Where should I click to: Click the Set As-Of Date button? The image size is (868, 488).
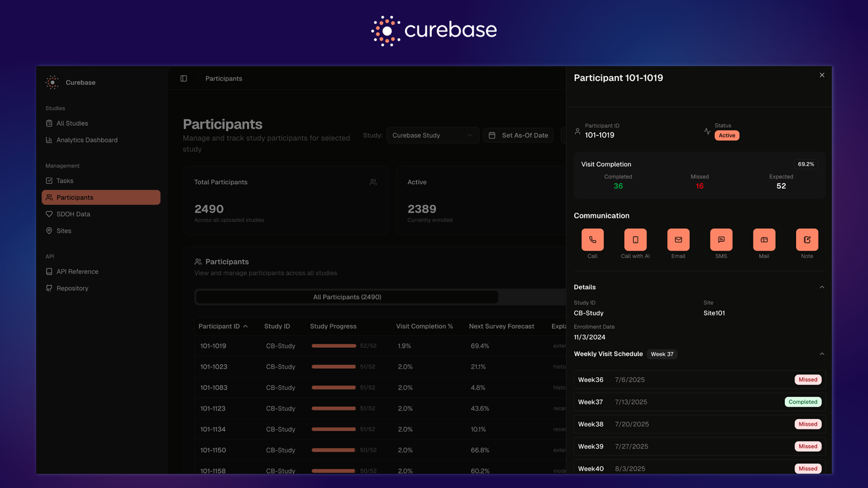point(518,136)
